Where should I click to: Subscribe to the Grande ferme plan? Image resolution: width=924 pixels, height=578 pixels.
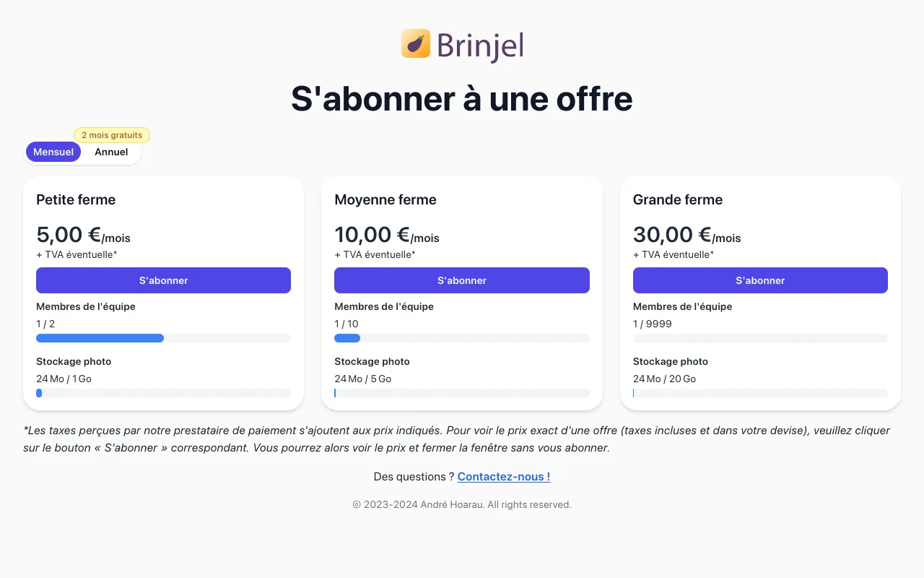coord(760,280)
